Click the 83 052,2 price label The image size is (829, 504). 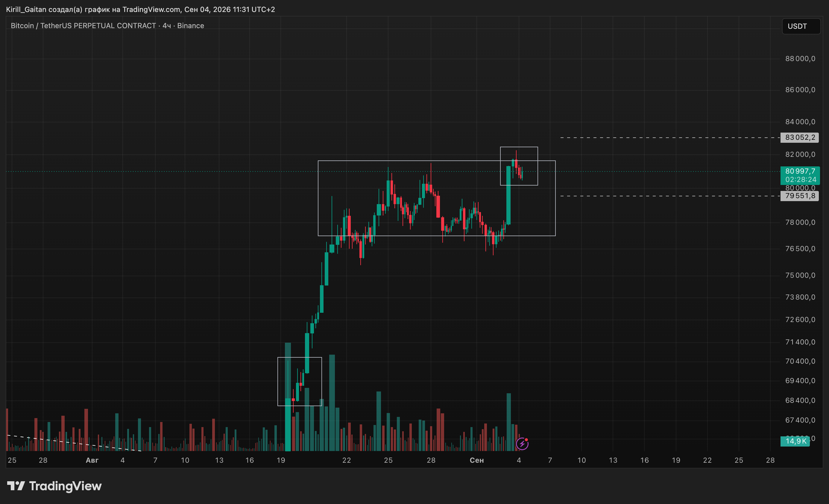point(799,137)
